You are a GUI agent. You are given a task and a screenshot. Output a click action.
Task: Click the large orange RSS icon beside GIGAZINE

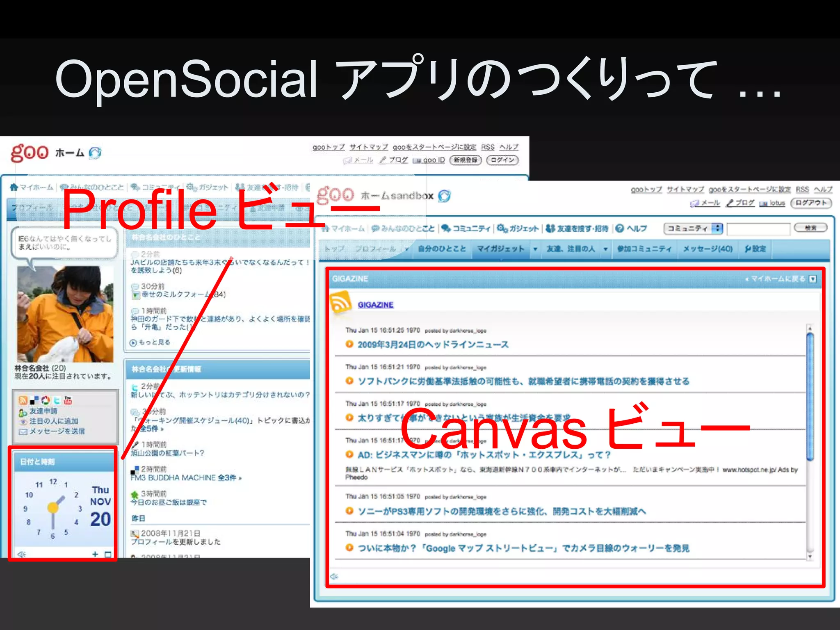point(340,302)
